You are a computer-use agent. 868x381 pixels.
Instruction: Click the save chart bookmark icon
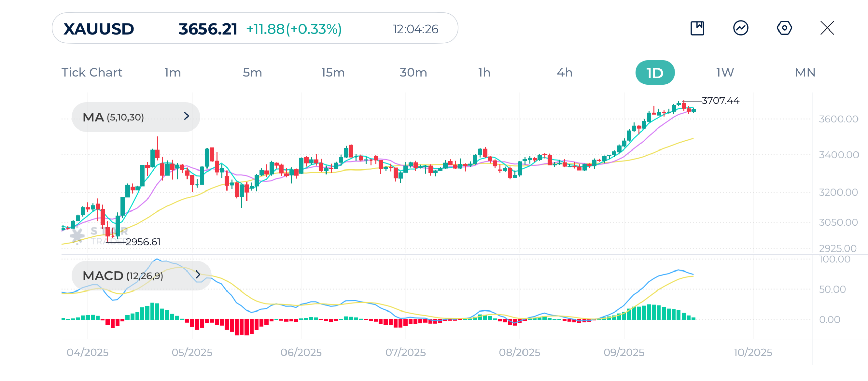click(x=697, y=28)
